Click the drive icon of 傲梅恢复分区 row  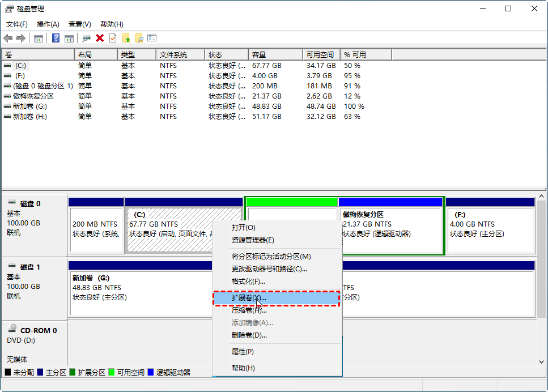(7, 96)
